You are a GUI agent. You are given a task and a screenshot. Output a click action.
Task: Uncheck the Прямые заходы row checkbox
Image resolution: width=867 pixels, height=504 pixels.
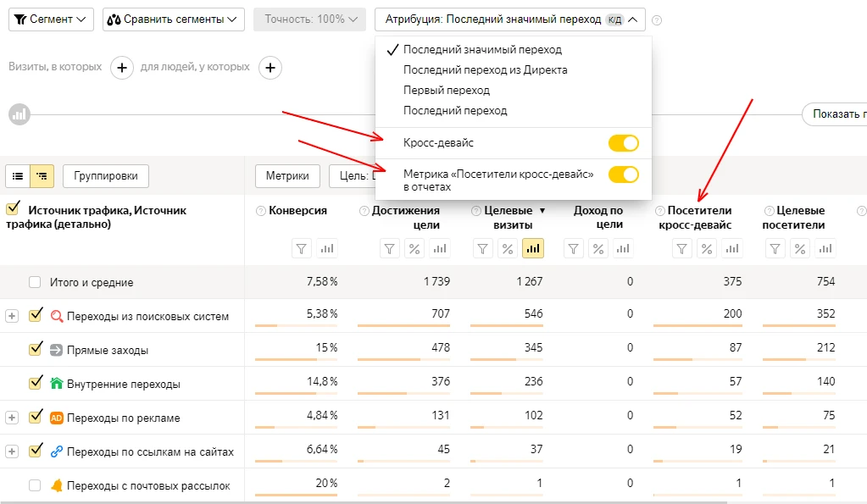tap(35, 349)
